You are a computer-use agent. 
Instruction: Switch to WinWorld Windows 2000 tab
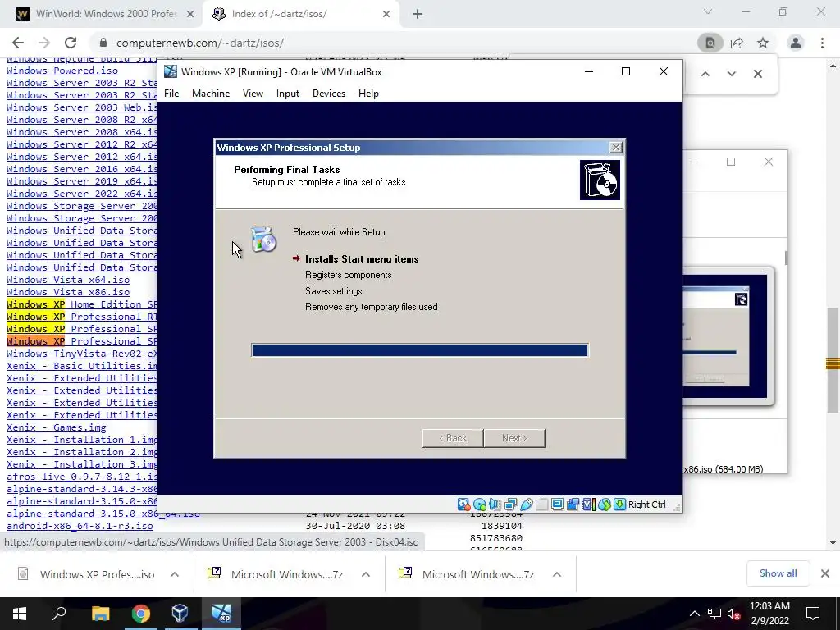[x=106, y=14]
